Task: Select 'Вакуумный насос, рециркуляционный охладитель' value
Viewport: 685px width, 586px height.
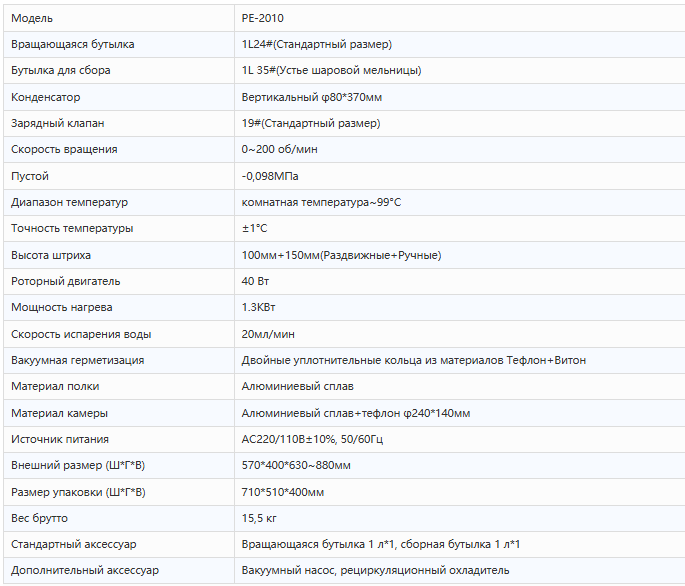Action: pyautogui.click(x=376, y=571)
